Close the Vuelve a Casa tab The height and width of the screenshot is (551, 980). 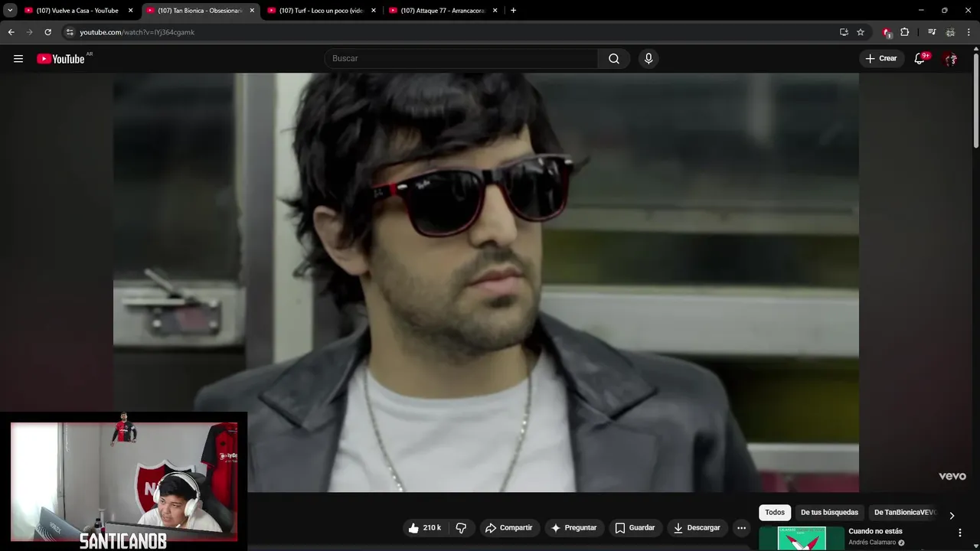[x=130, y=11]
